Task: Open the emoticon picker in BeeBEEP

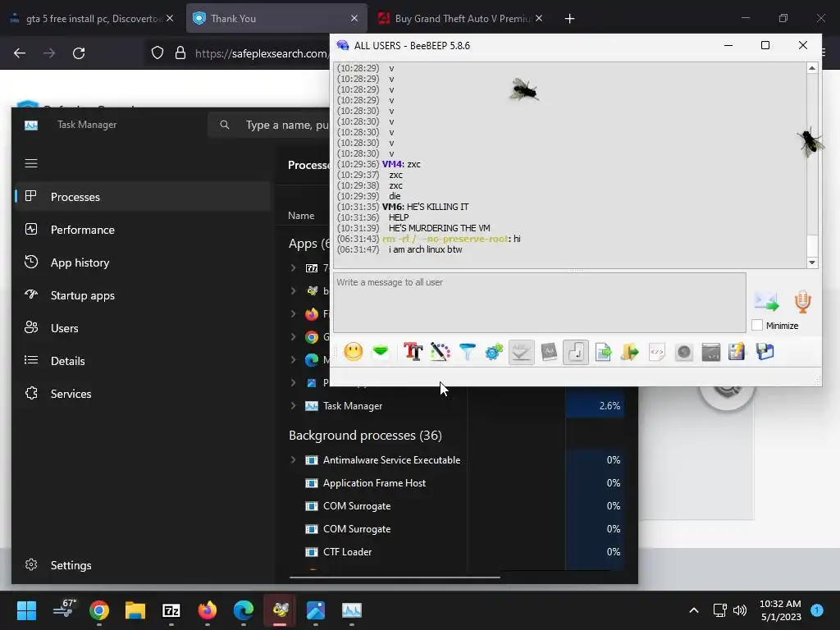Action: tap(353, 352)
